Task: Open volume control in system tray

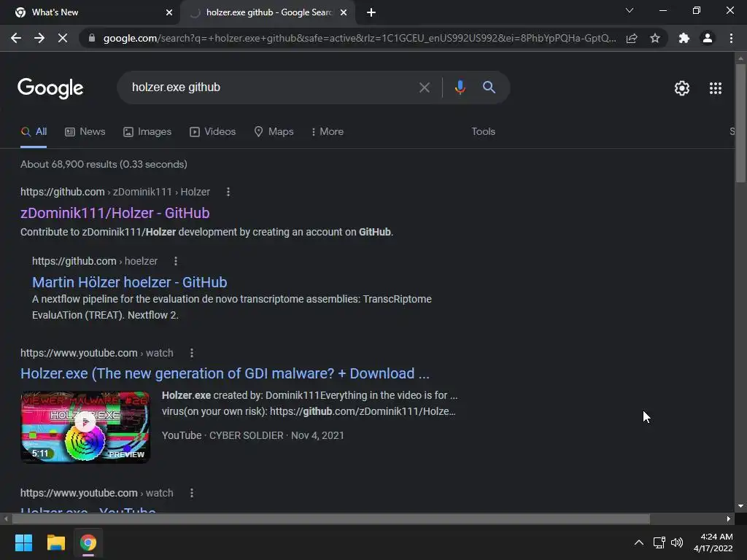Action: tap(676, 542)
